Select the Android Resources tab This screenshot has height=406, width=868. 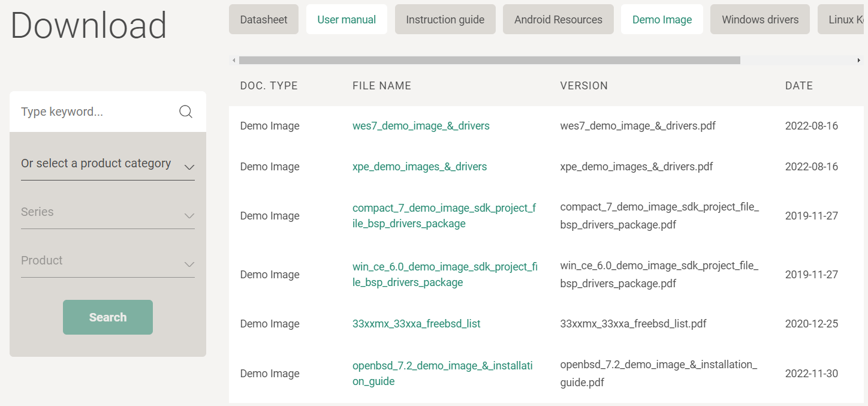(558, 20)
